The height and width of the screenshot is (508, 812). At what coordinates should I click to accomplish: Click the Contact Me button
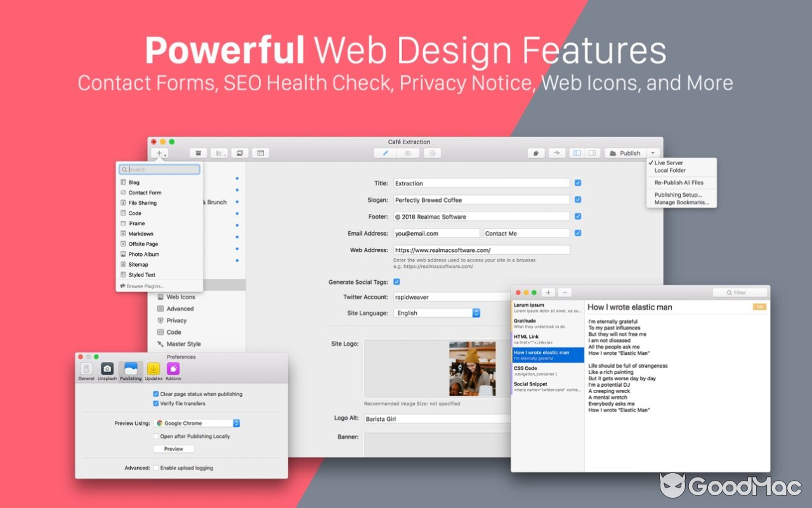tap(527, 232)
